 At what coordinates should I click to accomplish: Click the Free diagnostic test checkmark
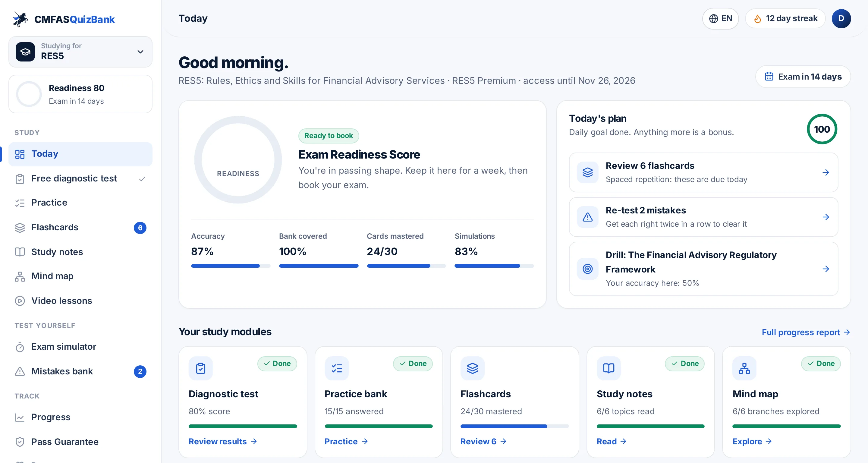(142, 179)
